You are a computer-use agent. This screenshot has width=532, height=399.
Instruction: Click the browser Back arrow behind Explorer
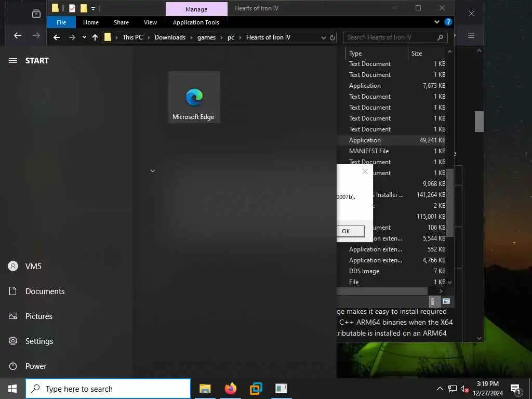[18, 35]
